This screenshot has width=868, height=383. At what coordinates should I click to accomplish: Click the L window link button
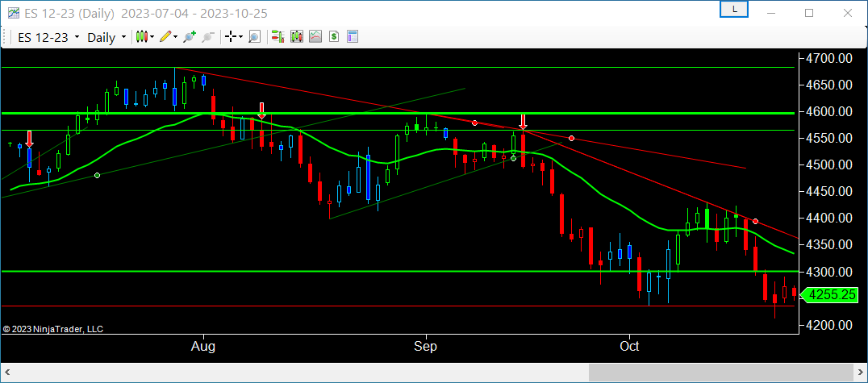734,9
